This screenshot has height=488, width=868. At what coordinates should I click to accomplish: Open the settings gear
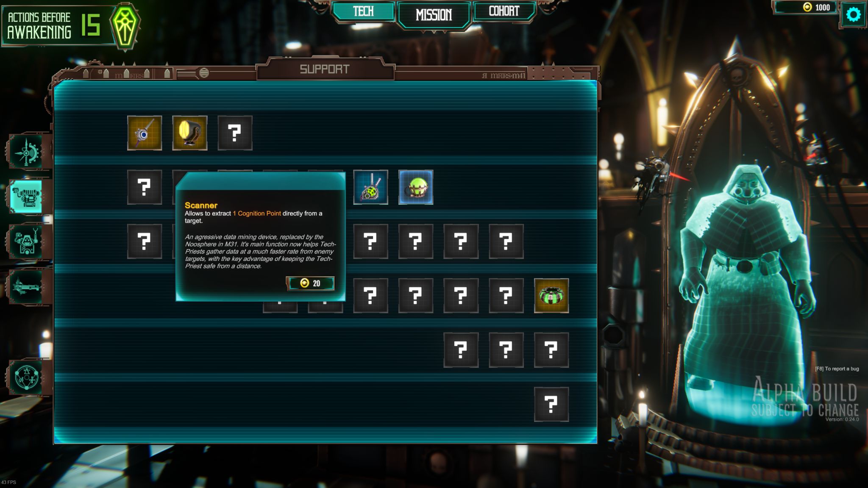[853, 15]
